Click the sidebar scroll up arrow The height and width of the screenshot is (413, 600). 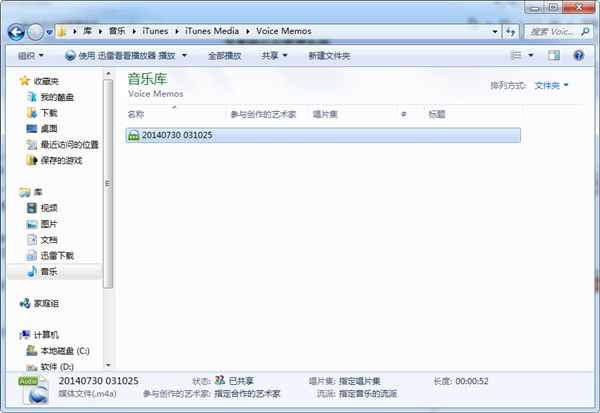108,73
